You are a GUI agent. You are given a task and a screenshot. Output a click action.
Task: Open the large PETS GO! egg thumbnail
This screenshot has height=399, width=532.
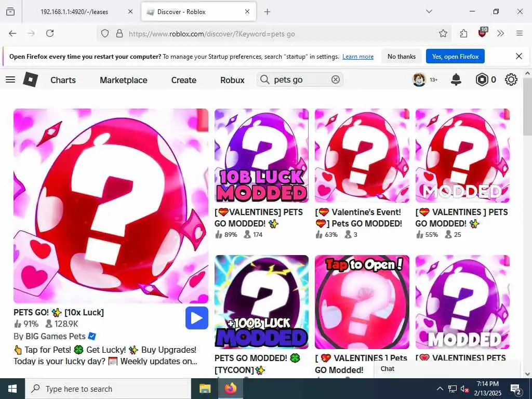(x=111, y=206)
